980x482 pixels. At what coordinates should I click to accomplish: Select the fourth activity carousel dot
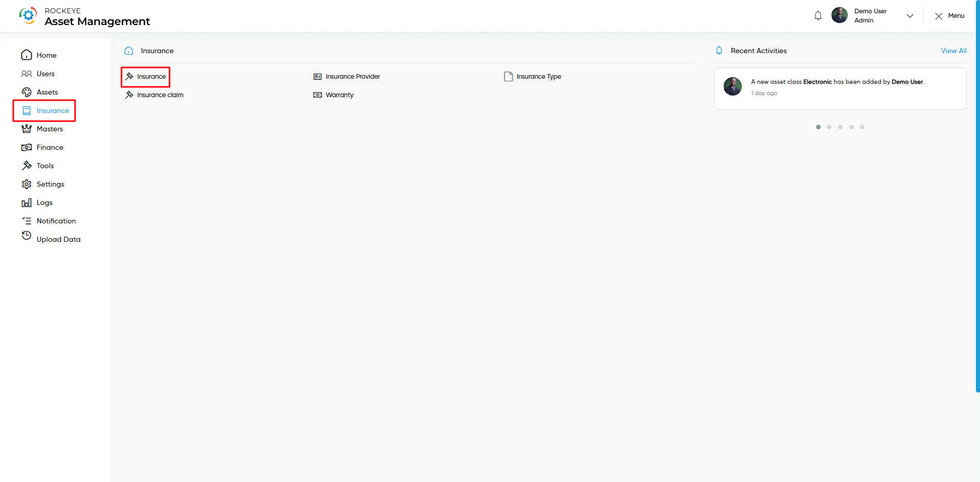pos(851,127)
